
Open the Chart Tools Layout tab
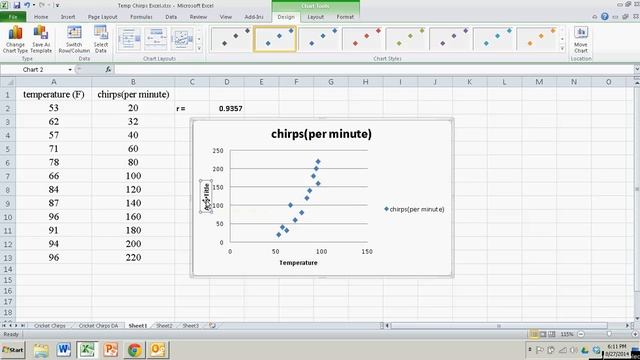(x=316, y=17)
